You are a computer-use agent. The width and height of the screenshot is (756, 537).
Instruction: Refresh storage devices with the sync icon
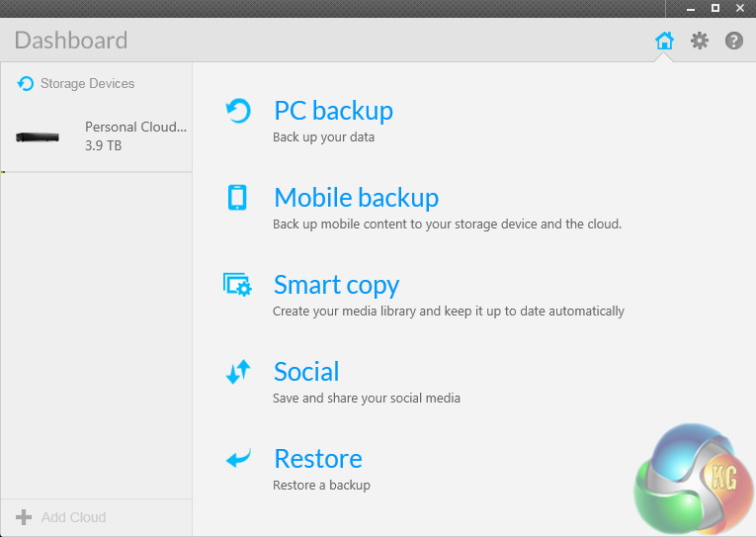[26, 84]
